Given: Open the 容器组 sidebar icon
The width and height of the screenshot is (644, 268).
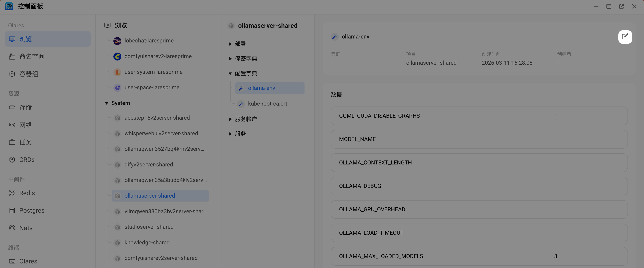Looking at the screenshot, I should coord(12,74).
